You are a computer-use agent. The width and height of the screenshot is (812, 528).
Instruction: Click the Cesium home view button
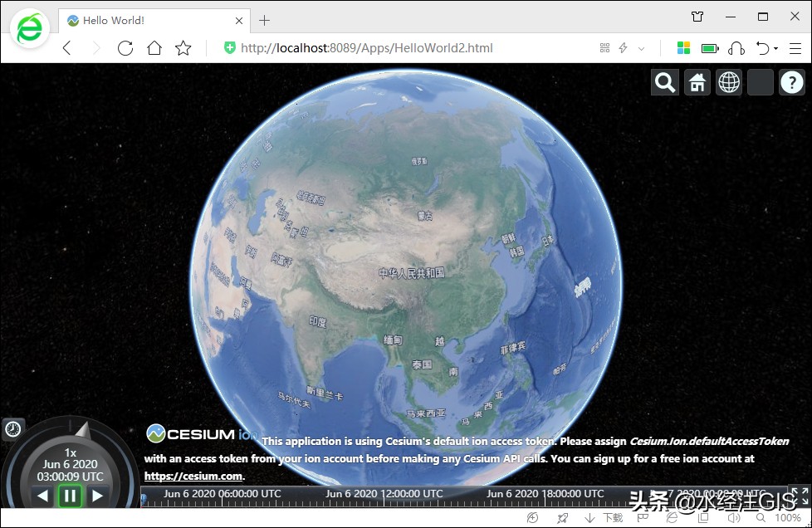697,82
